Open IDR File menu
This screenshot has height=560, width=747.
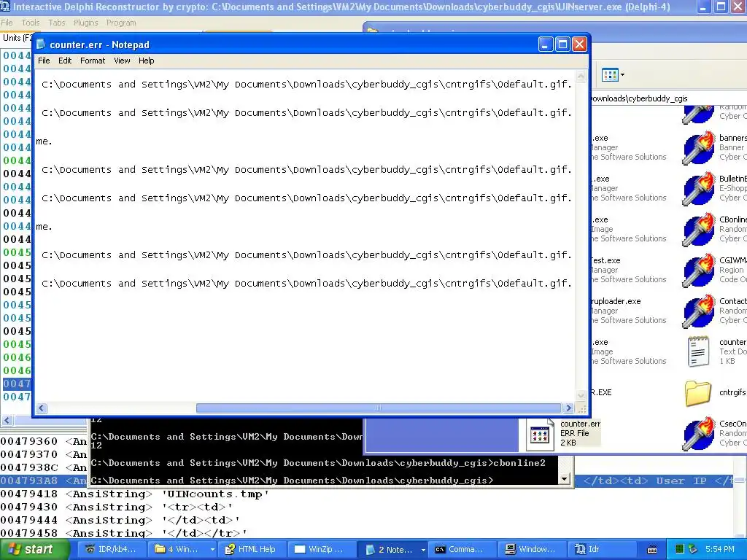click(x=7, y=23)
